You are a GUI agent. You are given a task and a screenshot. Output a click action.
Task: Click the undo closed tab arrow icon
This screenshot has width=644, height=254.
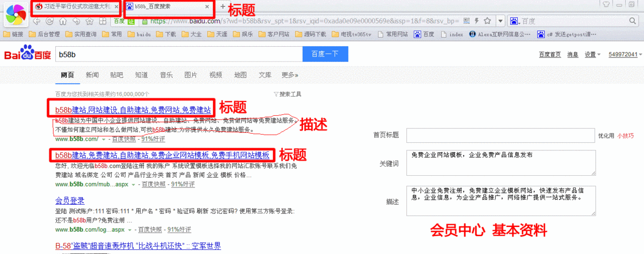pyautogui.click(x=76, y=21)
